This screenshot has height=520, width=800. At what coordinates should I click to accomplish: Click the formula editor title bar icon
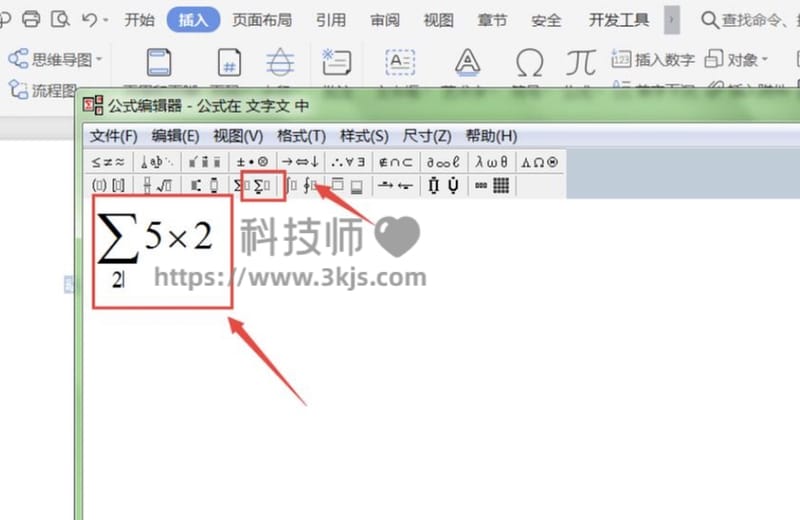[x=93, y=106]
